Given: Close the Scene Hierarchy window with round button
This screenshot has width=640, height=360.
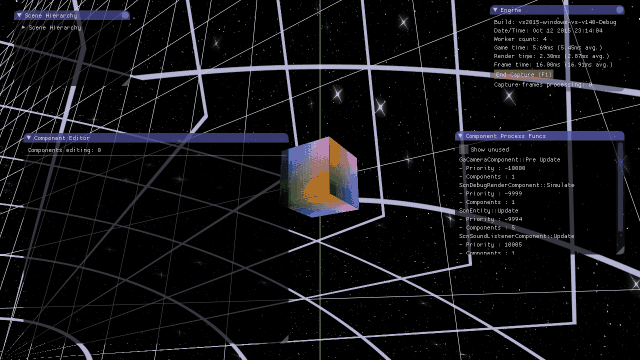Looking at the screenshot, I should click(125, 16).
